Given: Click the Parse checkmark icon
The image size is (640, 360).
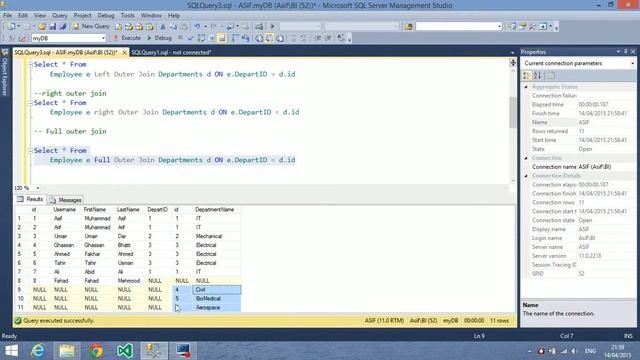Looking at the screenshot, I should pyautogui.click(x=190, y=38).
